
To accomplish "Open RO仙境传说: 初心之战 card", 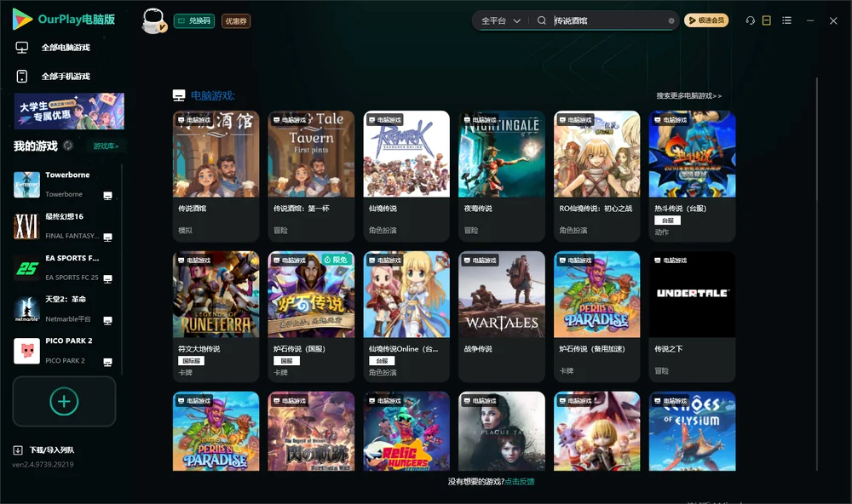I will (596, 176).
